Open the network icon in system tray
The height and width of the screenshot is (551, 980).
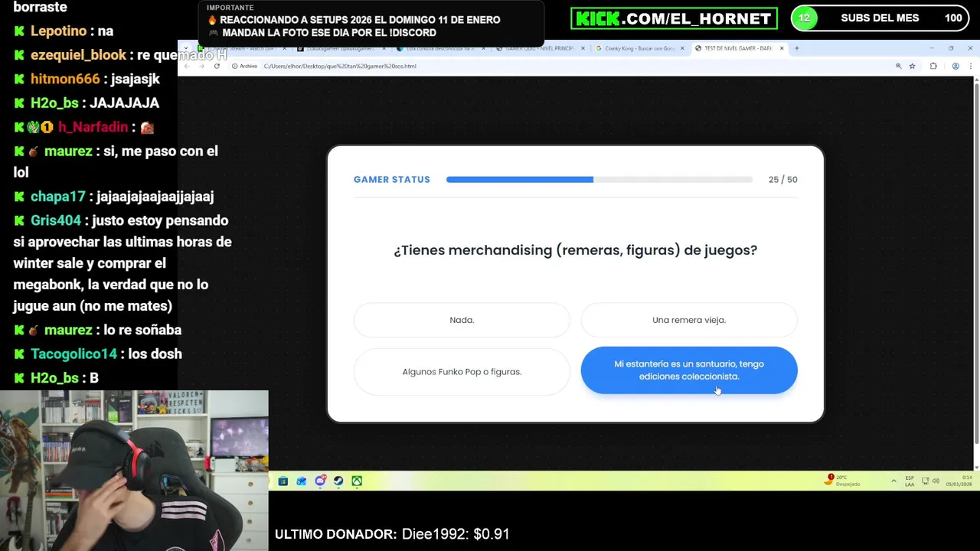pyautogui.click(x=925, y=481)
